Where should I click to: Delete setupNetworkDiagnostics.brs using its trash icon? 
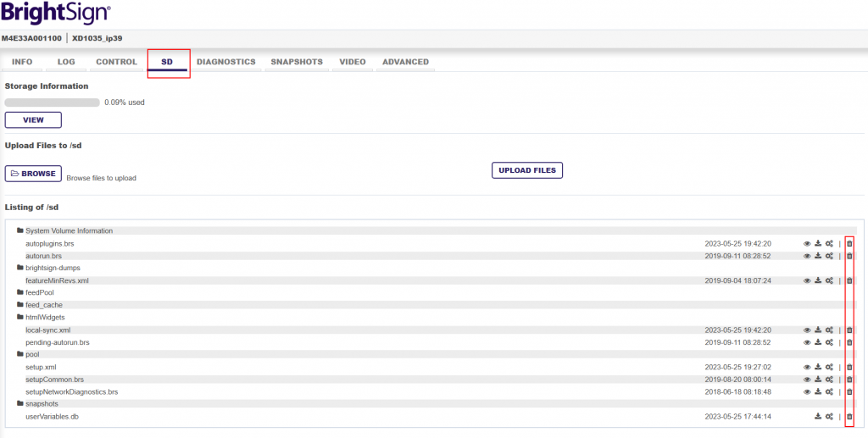pyautogui.click(x=849, y=391)
